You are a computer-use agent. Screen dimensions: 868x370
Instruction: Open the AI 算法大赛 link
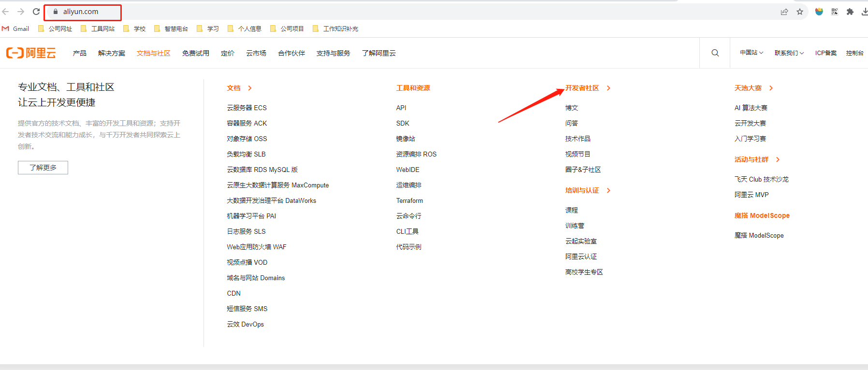coord(751,108)
